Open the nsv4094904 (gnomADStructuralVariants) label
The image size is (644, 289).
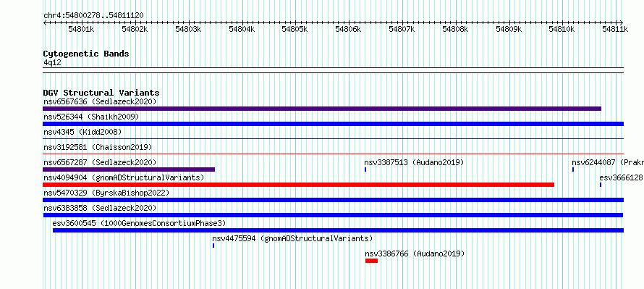(124, 177)
